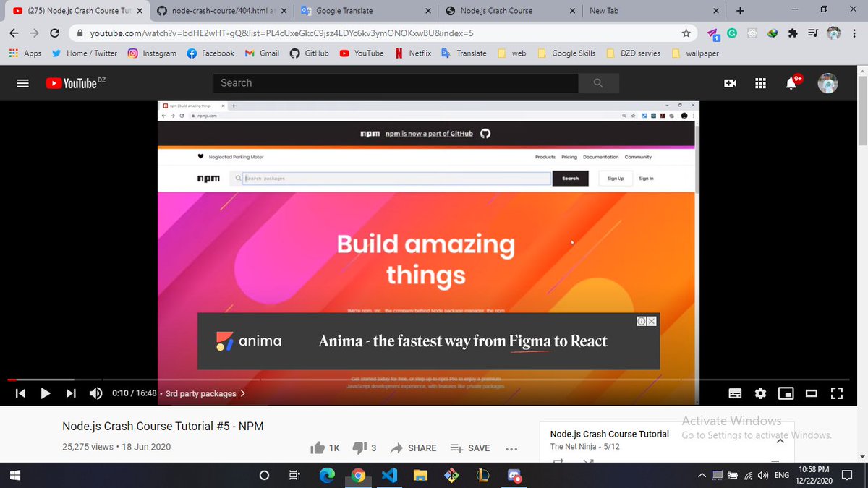
Task: Open the Home / Twitter bookmark
Action: click(85, 53)
